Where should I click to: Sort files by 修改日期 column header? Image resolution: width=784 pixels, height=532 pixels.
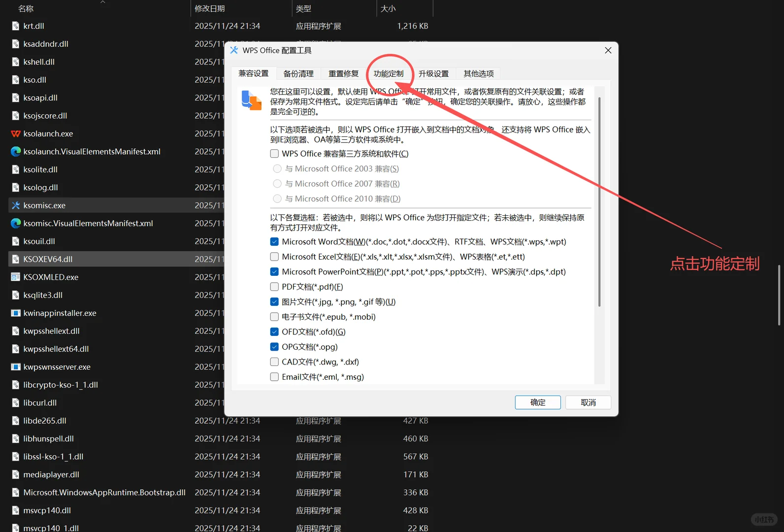210,8
